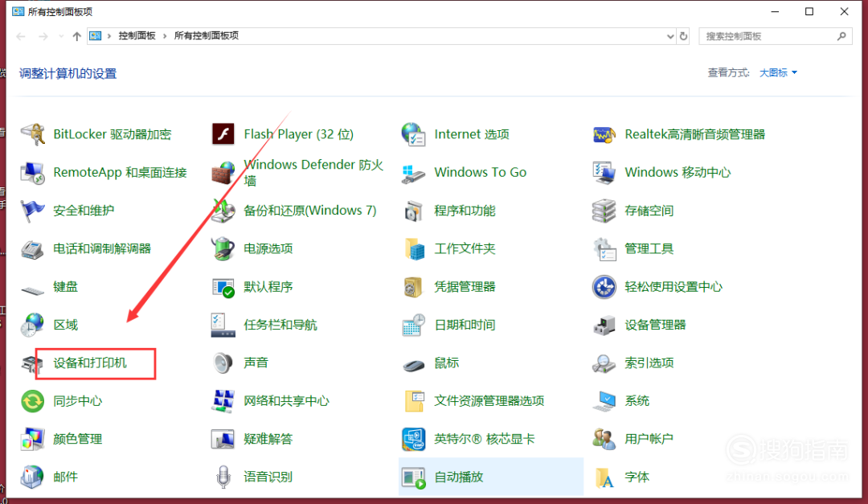
Task: Click the window icon in the title bar
Action: (x=18, y=11)
